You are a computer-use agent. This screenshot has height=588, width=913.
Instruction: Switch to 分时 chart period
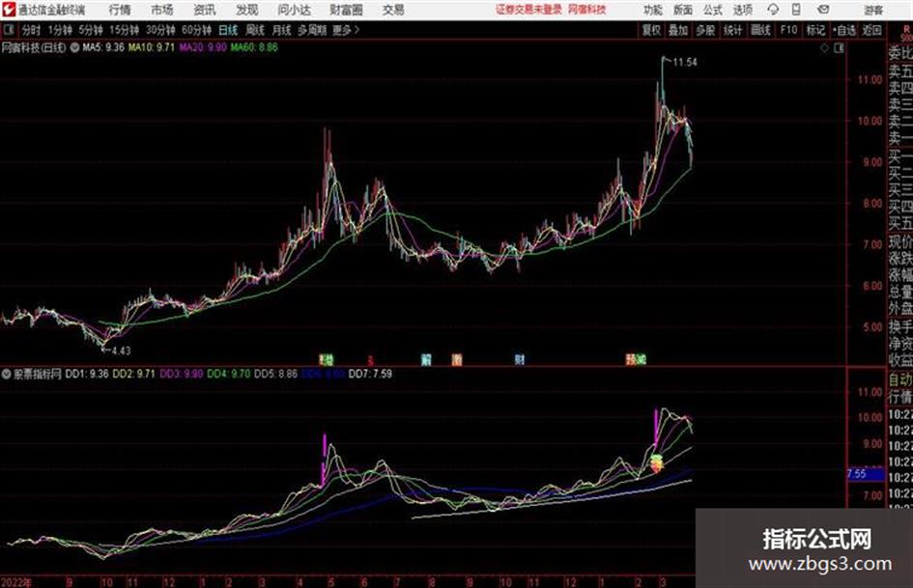32,30
